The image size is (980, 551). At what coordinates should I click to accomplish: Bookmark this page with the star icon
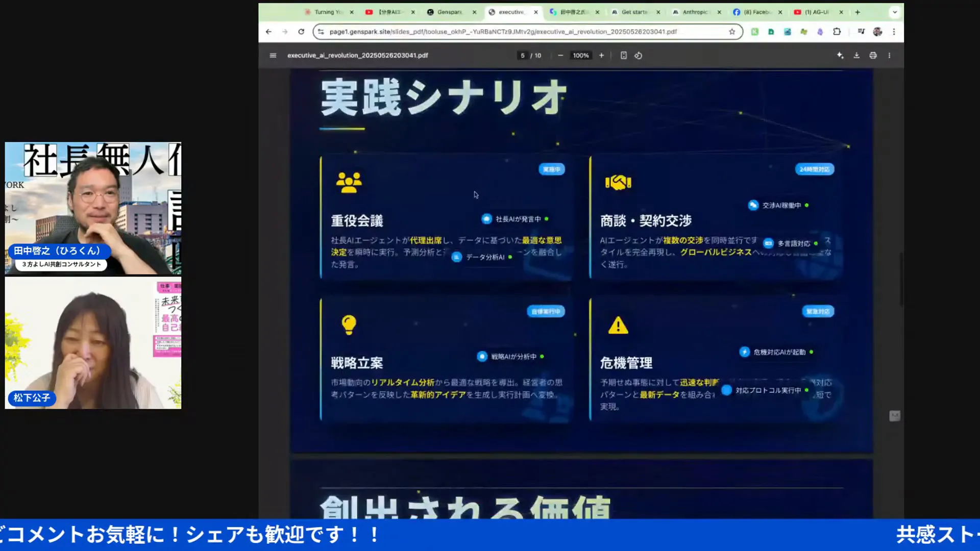[x=732, y=32]
